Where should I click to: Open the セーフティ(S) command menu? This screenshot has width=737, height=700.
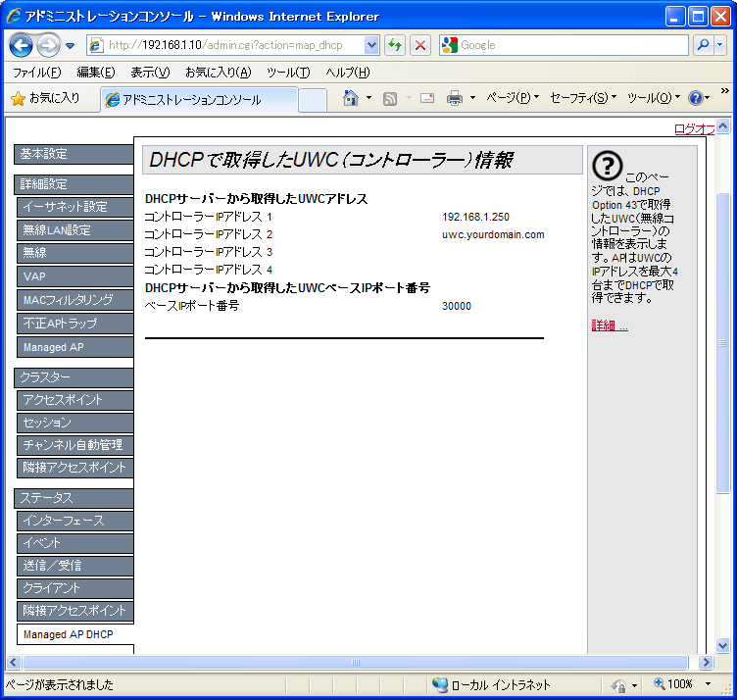pos(583,98)
